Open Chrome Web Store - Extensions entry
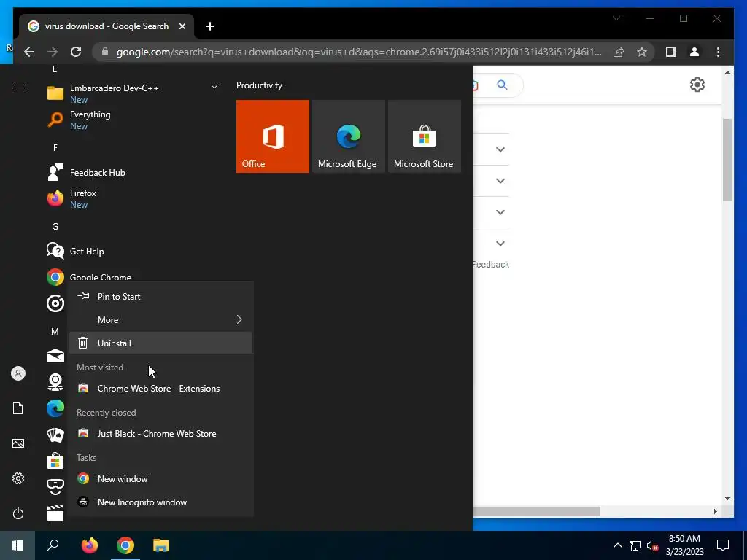Screen dimensions: 747x560 160,388
